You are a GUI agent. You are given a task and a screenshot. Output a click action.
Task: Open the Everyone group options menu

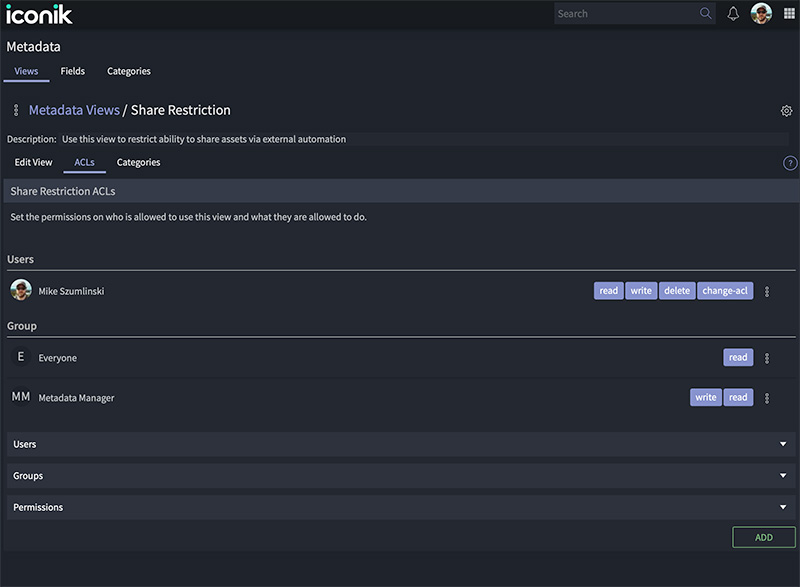[767, 358]
